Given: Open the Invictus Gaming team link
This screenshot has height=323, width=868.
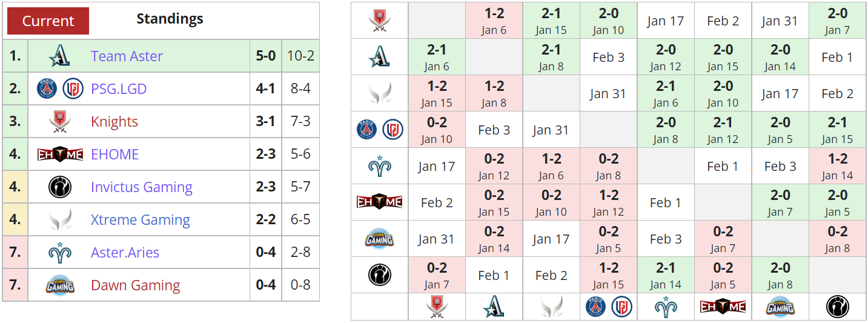Looking at the screenshot, I should (141, 187).
